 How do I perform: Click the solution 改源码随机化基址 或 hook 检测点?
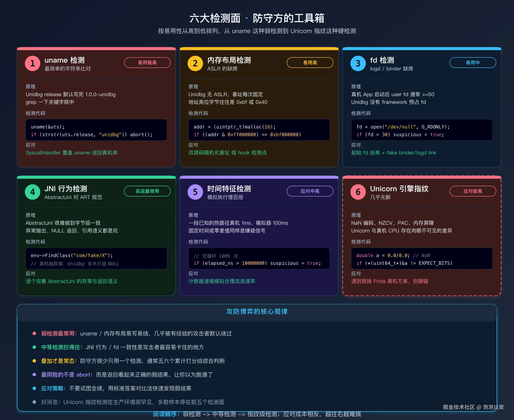[227, 153]
